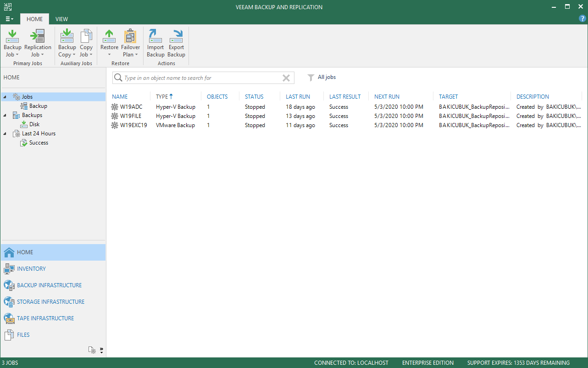The image size is (588, 368).
Task: Sort by the LAST RESULT column header
Action: click(x=345, y=97)
